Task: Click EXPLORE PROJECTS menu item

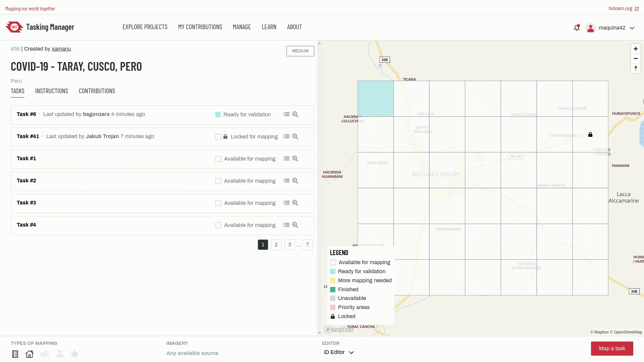Action: click(x=145, y=27)
